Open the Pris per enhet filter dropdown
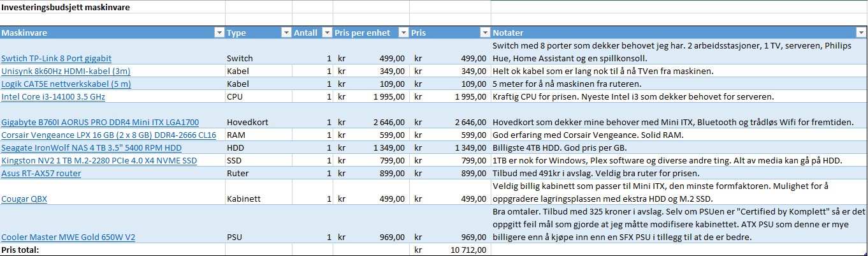 tap(403, 33)
